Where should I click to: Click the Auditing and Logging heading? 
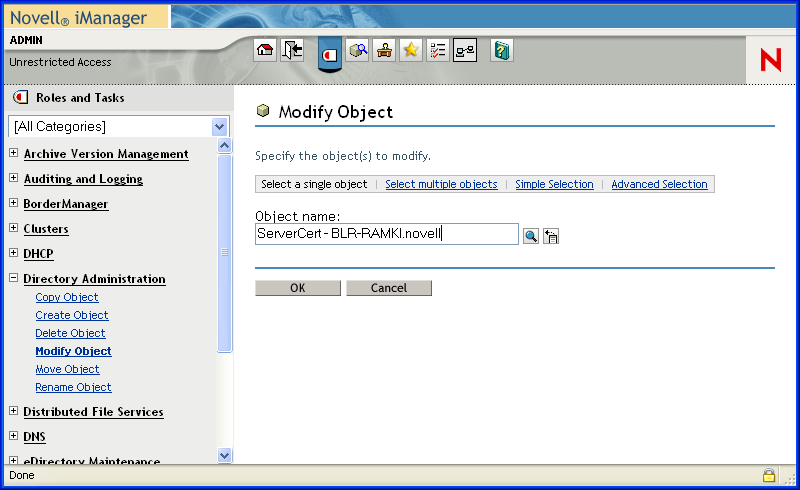click(83, 179)
